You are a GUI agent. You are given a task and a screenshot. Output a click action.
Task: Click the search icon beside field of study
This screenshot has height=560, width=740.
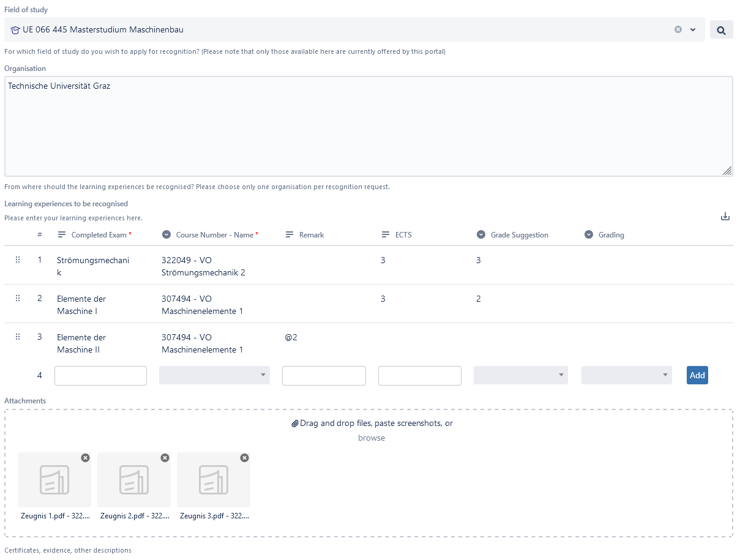[721, 29]
